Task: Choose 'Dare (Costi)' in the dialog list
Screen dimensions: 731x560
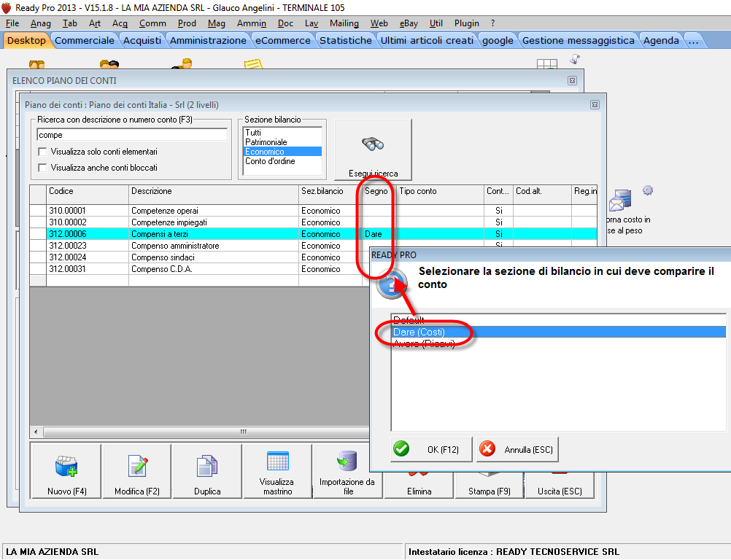Action: tap(559, 332)
